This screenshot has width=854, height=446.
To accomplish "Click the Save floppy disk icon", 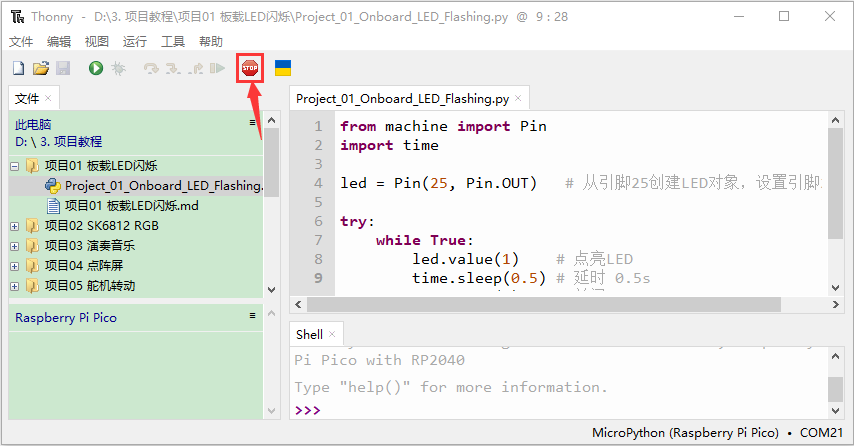I will 63,68.
